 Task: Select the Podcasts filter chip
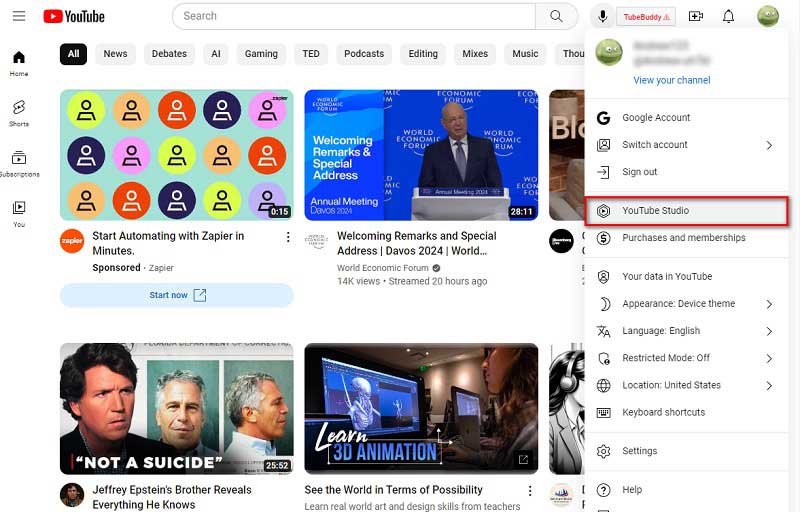[364, 54]
